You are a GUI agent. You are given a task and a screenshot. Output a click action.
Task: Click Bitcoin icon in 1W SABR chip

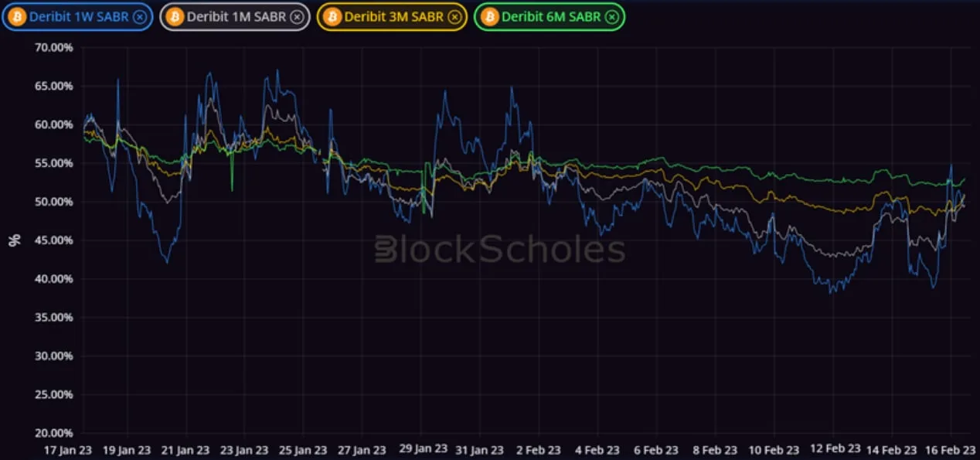tap(18, 17)
